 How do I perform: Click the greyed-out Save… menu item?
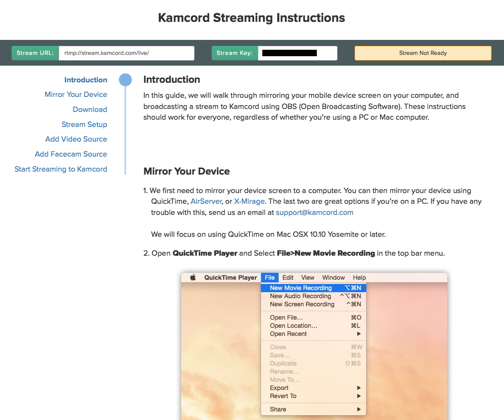tap(313, 355)
